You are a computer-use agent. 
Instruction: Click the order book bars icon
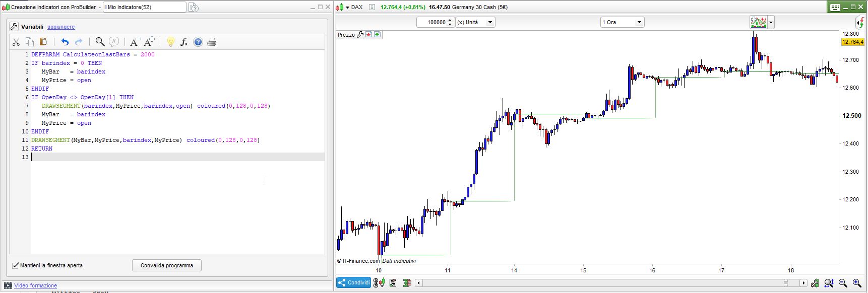pos(407,283)
